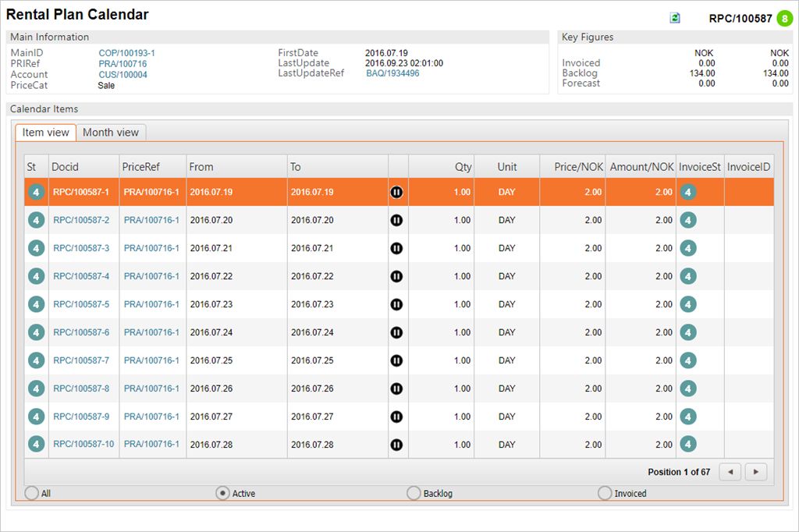Select the Backlog radio button filter
Image resolution: width=799 pixels, height=532 pixels.
point(414,493)
